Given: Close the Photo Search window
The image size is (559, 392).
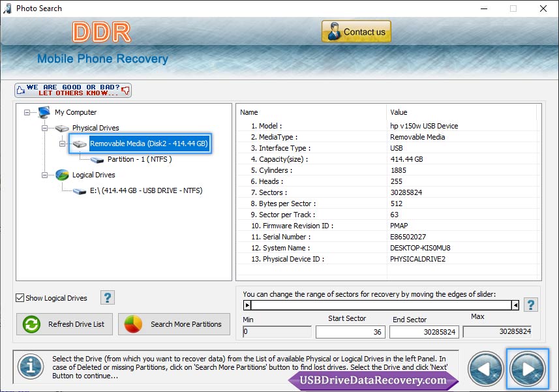Looking at the screenshot, I should 543,8.
